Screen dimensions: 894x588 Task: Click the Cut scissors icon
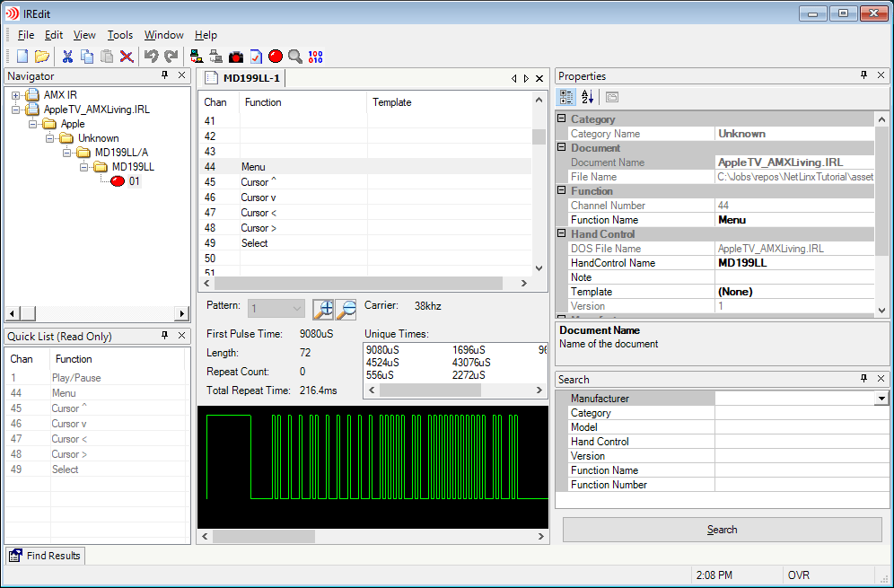[67, 57]
